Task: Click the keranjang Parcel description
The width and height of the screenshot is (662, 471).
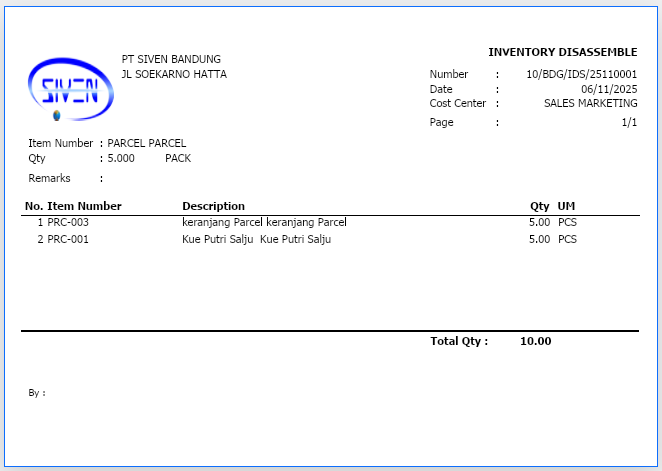Action: 264,222
